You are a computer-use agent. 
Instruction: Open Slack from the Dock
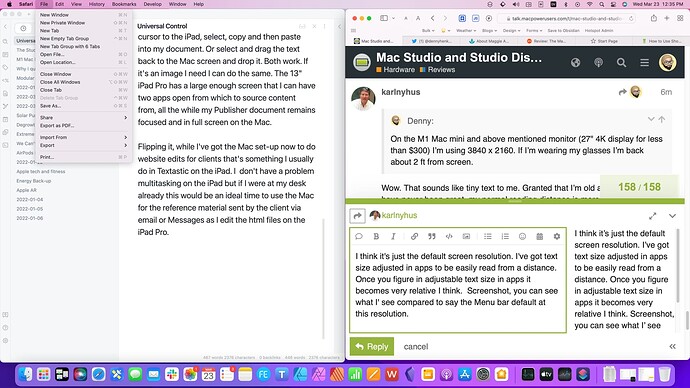point(172,374)
